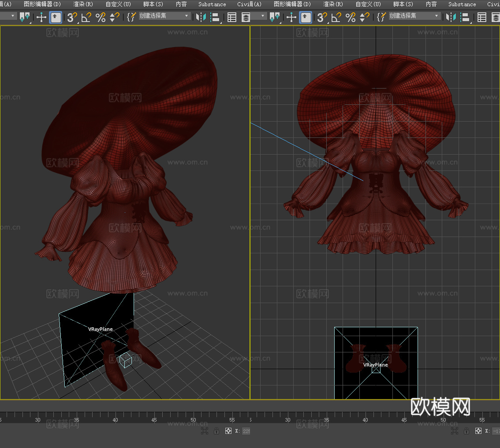The height and width of the screenshot is (448, 500).
Task: Select the Select and Manipulate tool, right toolbar
Action: (291, 17)
